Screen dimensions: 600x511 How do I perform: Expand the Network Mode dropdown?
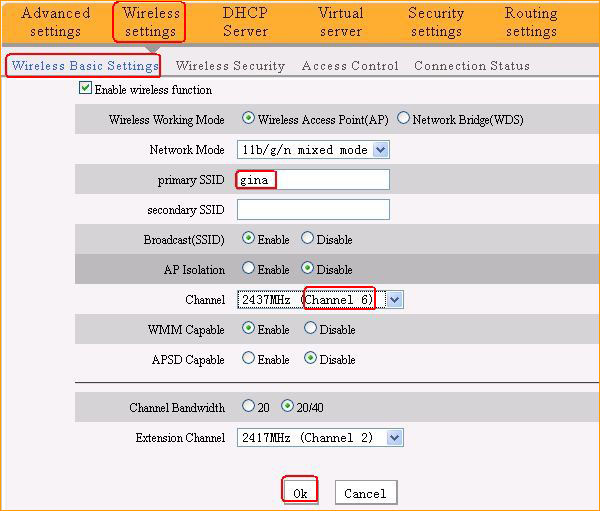click(380, 150)
